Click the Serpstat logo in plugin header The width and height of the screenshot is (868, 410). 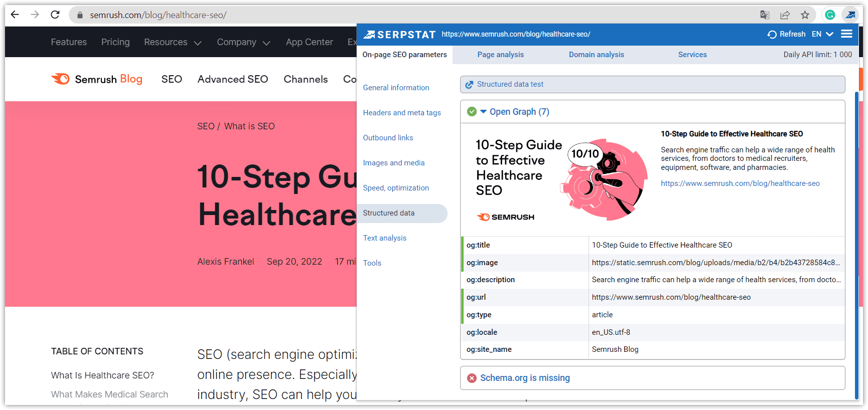(x=399, y=34)
